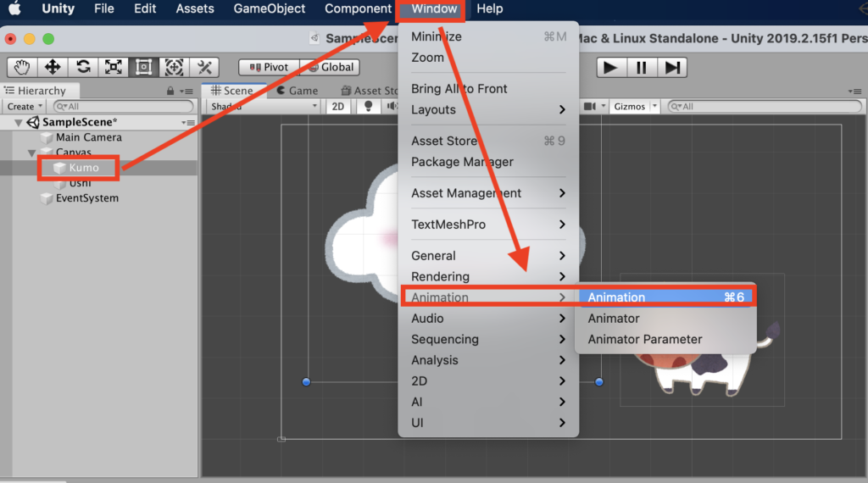Switch to the Asset Store tab
Viewport: 868px width, 483px height.
(370, 91)
